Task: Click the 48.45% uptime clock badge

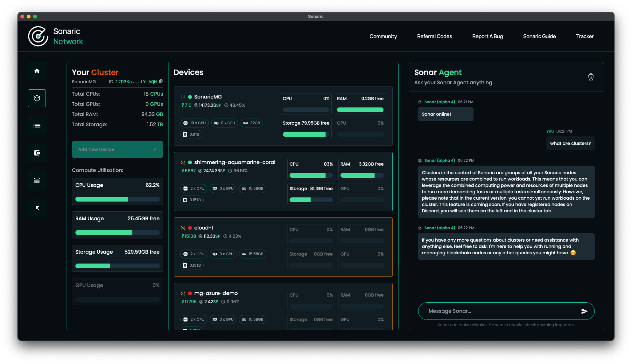Action: (235, 105)
